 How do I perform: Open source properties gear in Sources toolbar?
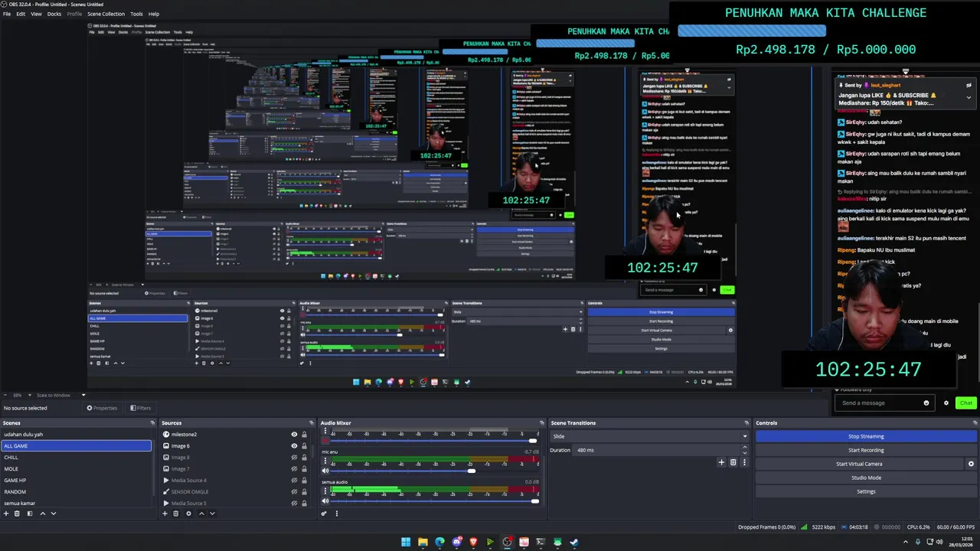[x=188, y=514]
